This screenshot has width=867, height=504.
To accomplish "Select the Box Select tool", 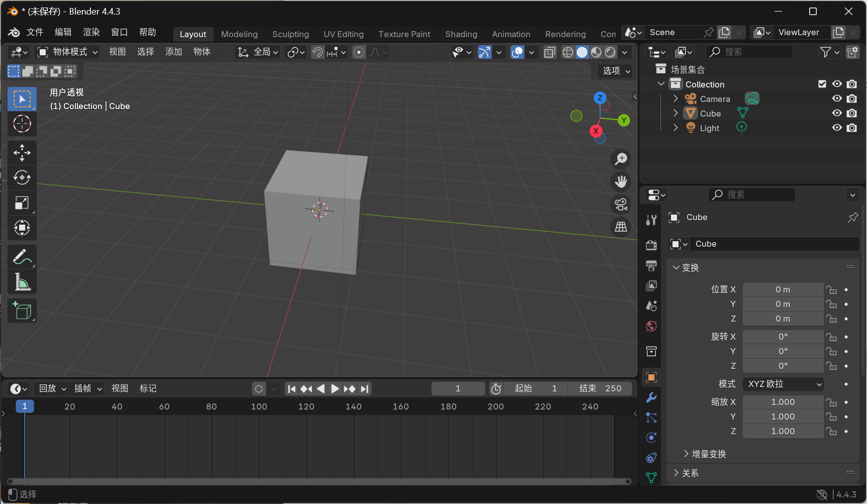I will 22,99.
